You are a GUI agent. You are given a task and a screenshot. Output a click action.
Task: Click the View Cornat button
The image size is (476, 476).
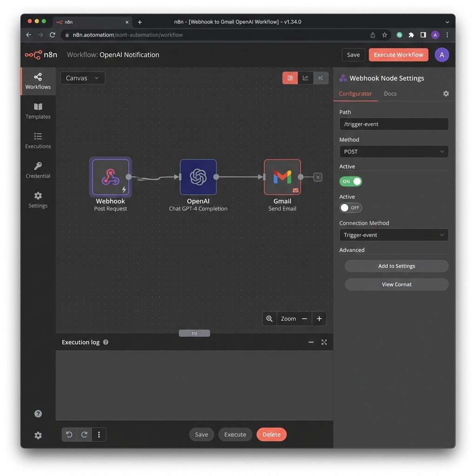pos(397,284)
